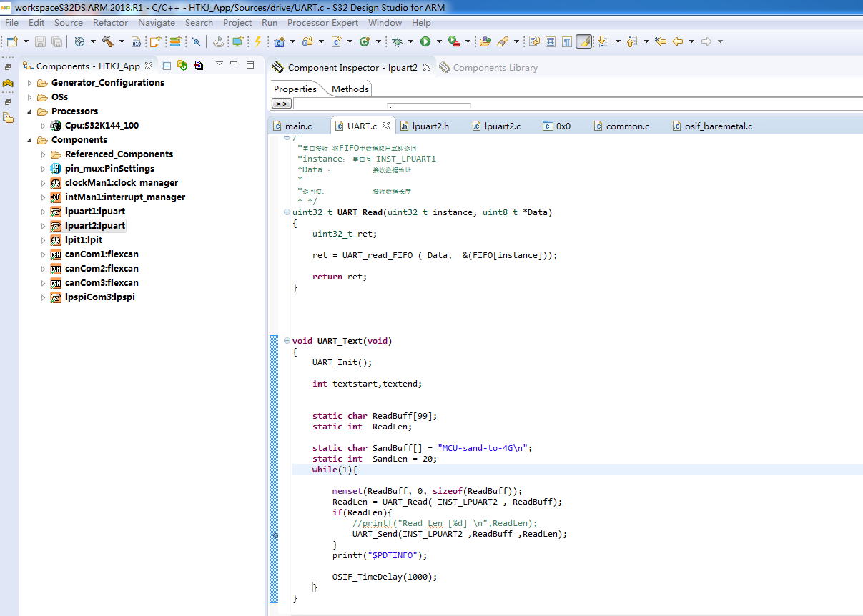
Task: Click the Flash lightning bolt icon
Action: (257, 41)
